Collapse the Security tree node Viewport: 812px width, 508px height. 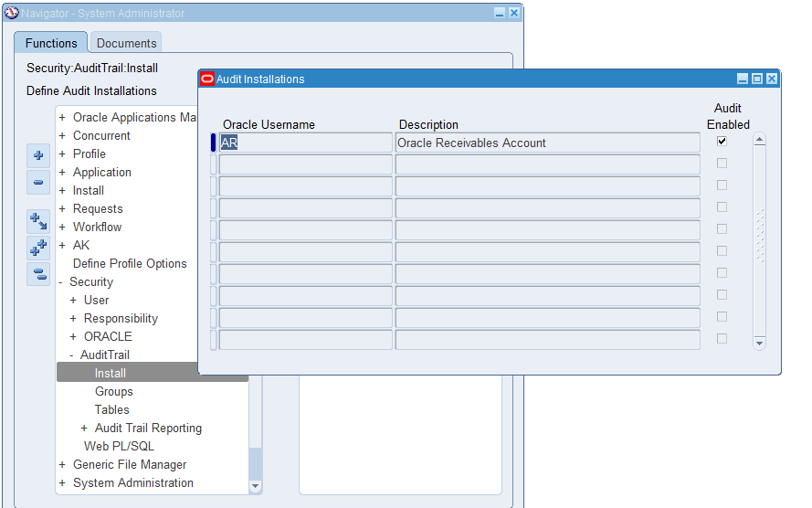[x=60, y=282]
